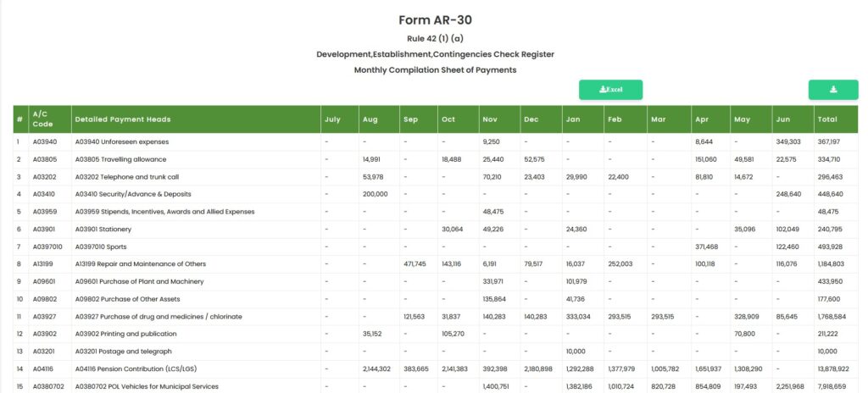Viewport: 868px width, 393px height.
Task: Click the Detailed Payment Heads column header
Action: pos(196,119)
